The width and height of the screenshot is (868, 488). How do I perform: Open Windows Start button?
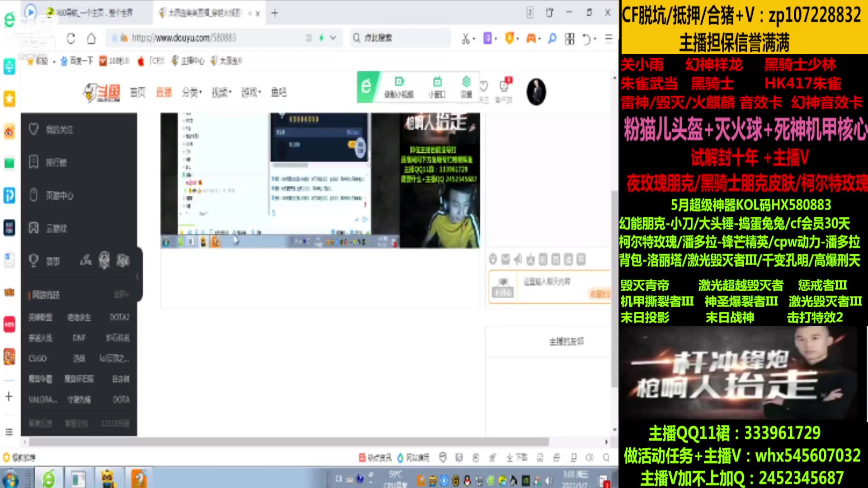click(11, 479)
